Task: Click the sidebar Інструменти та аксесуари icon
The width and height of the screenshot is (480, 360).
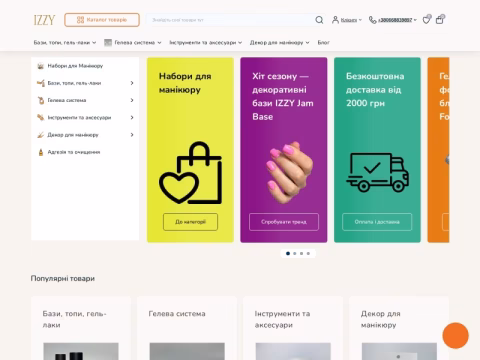Action: (41, 117)
